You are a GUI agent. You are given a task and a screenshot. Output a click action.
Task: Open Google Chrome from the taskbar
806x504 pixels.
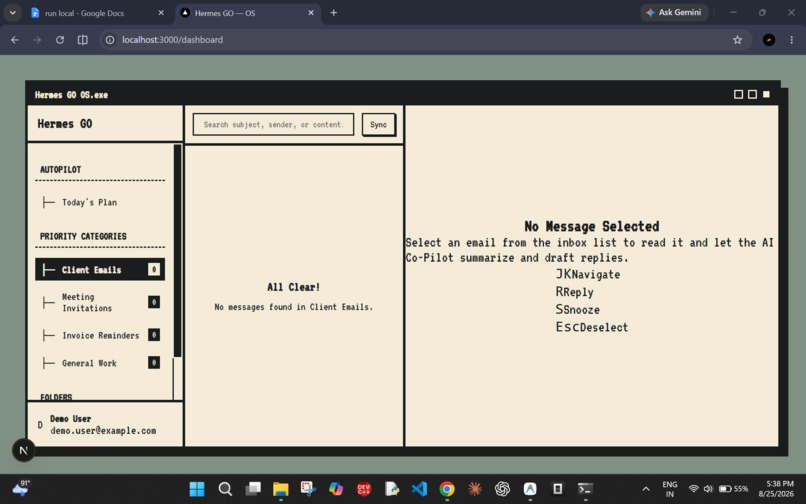pyautogui.click(x=447, y=489)
